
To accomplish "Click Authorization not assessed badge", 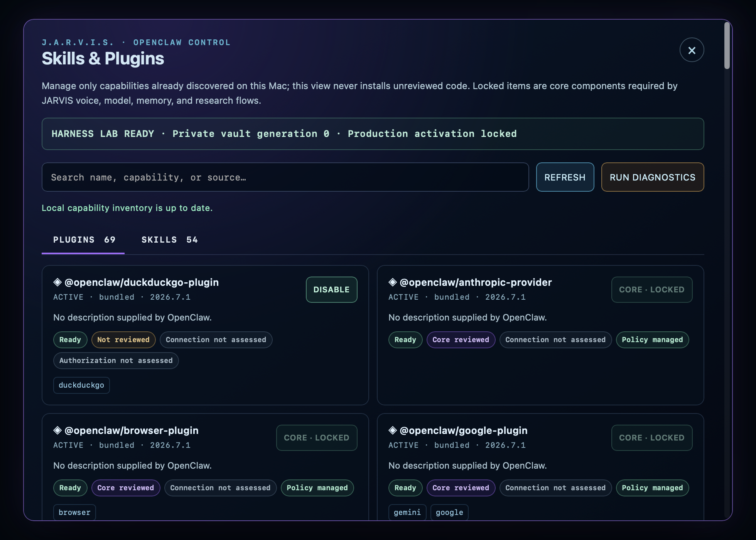I will (116, 361).
